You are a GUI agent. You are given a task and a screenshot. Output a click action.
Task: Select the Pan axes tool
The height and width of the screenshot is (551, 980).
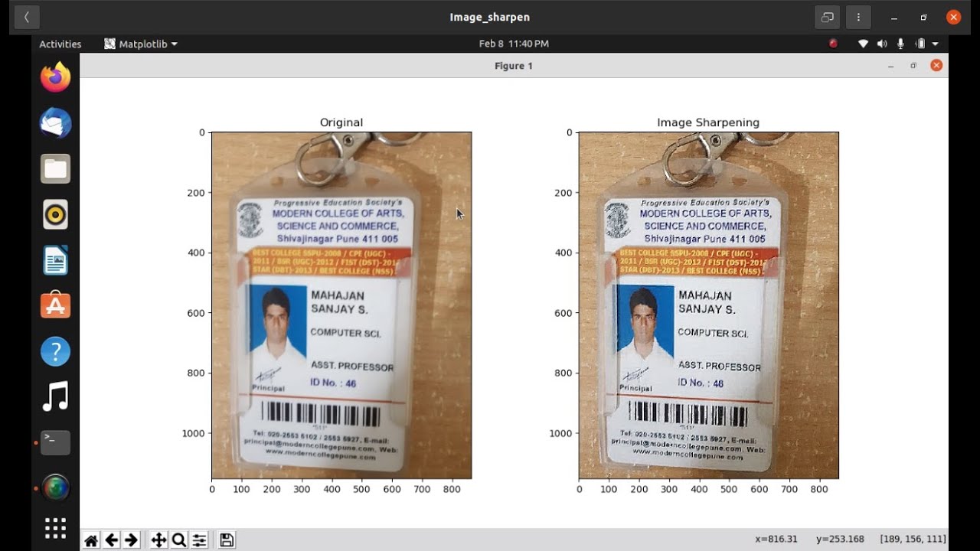click(x=158, y=540)
